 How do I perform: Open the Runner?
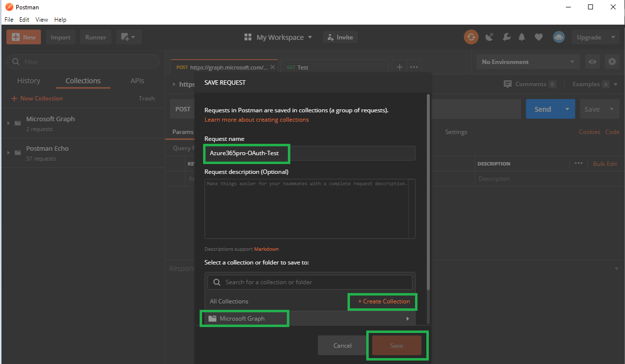pyautogui.click(x=96, y=37)
